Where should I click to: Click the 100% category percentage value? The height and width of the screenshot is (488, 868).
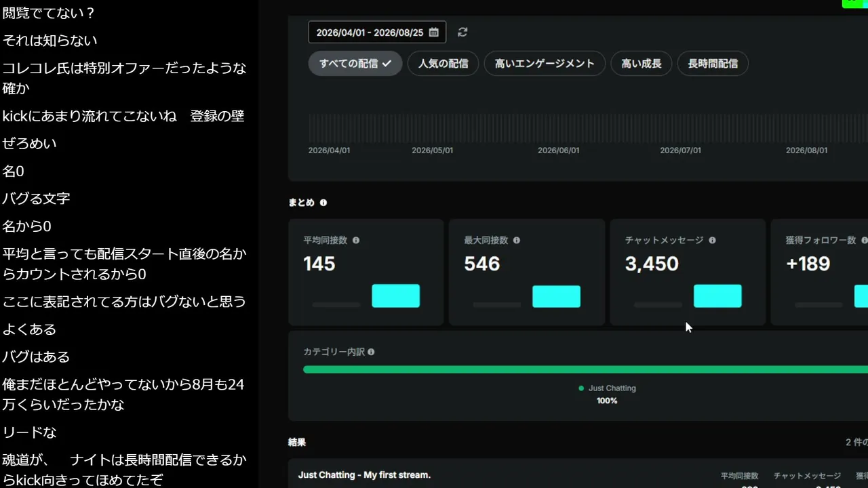coord(607,401)
